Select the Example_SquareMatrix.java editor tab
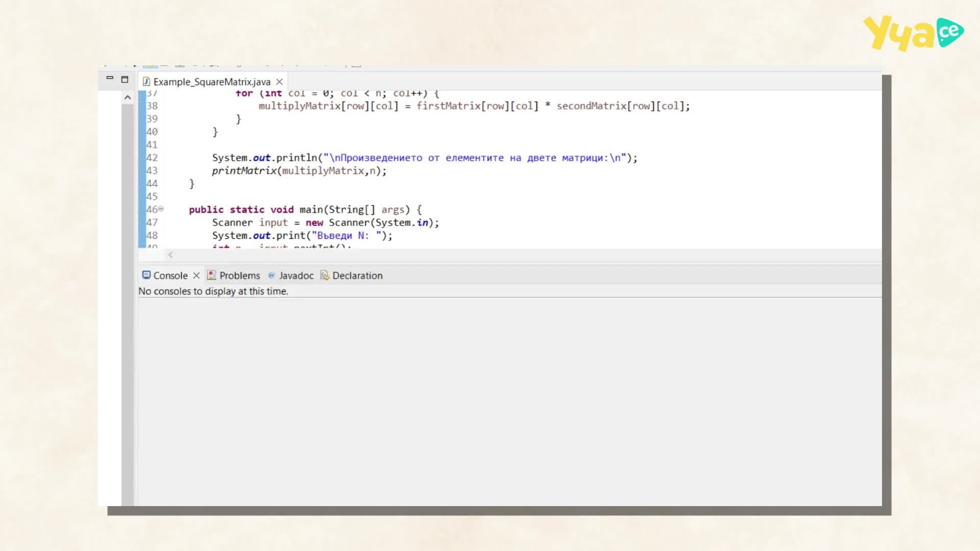The width and height of the screenshot is (980, 551). click(212, 82)
